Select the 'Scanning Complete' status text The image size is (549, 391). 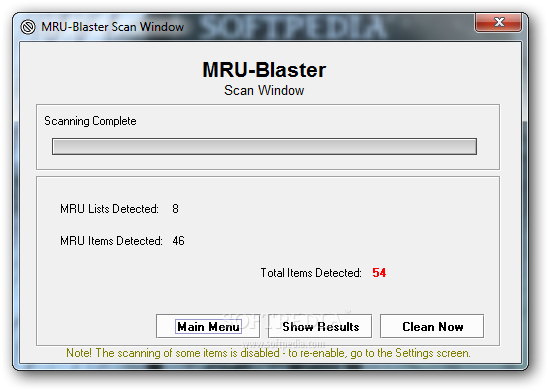coord(90,121)
